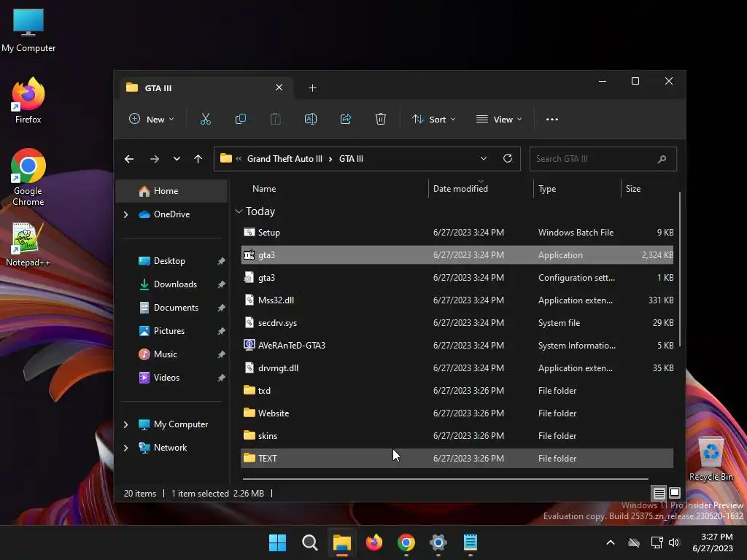Screen dimensions: 747x560
Task: Click the search magnifier in search box
Action: (662, 159)
